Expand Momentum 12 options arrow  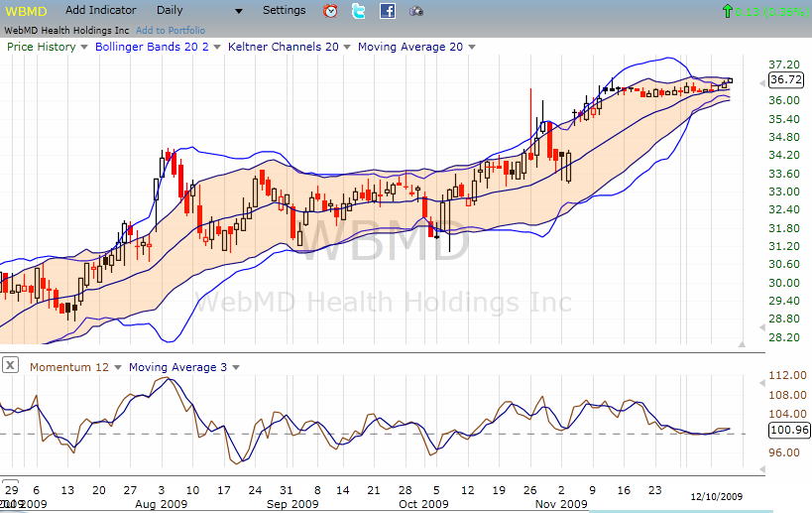[118, 367]
